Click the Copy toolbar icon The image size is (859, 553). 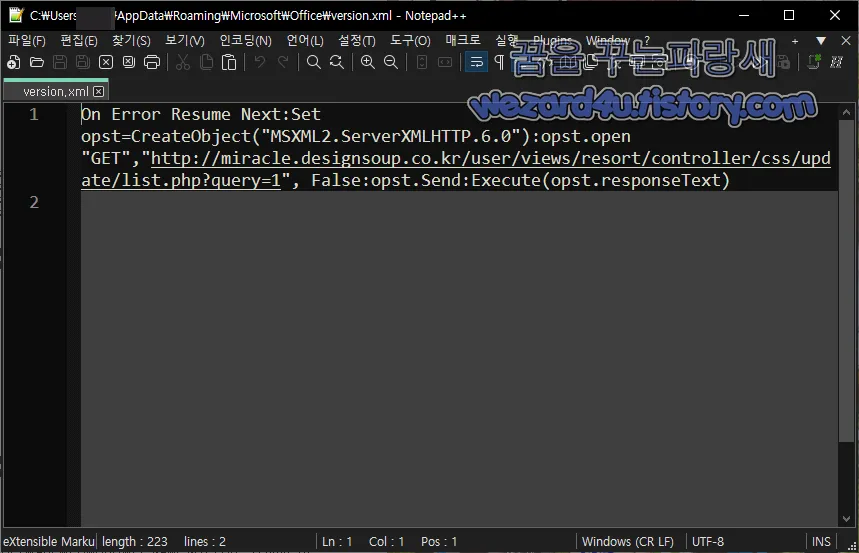tap(206, 62)
